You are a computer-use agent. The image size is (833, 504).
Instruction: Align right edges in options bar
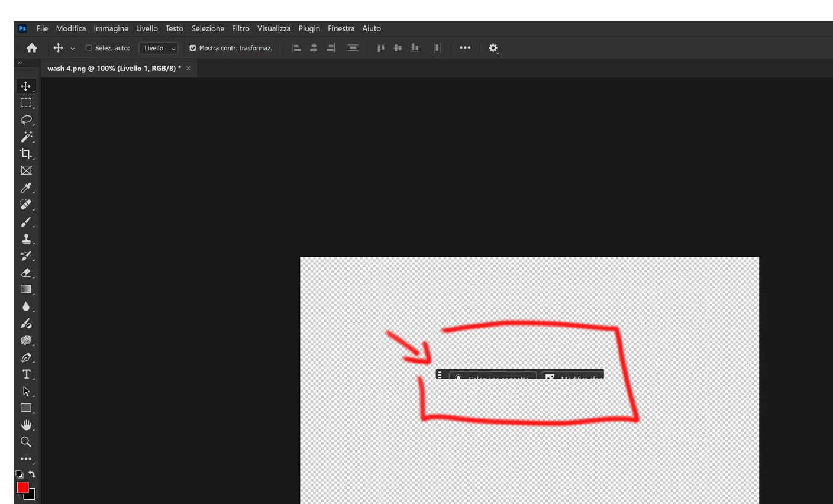pos(331,48)
